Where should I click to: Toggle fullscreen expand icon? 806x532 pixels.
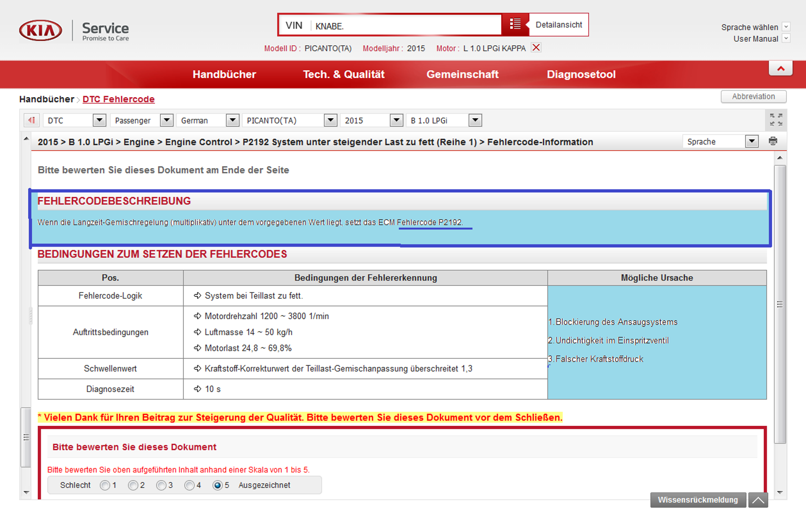[776, 120]
